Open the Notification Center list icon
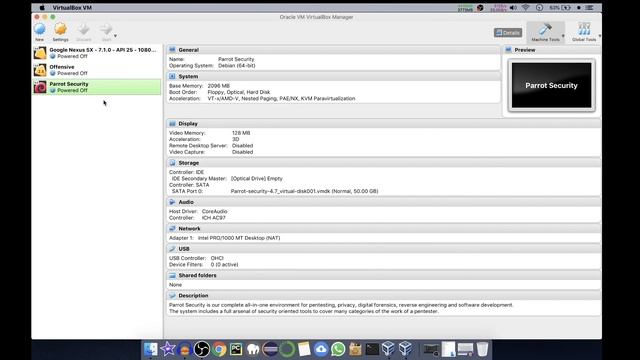Screen dimensions: 640x360 click(589, 7)
